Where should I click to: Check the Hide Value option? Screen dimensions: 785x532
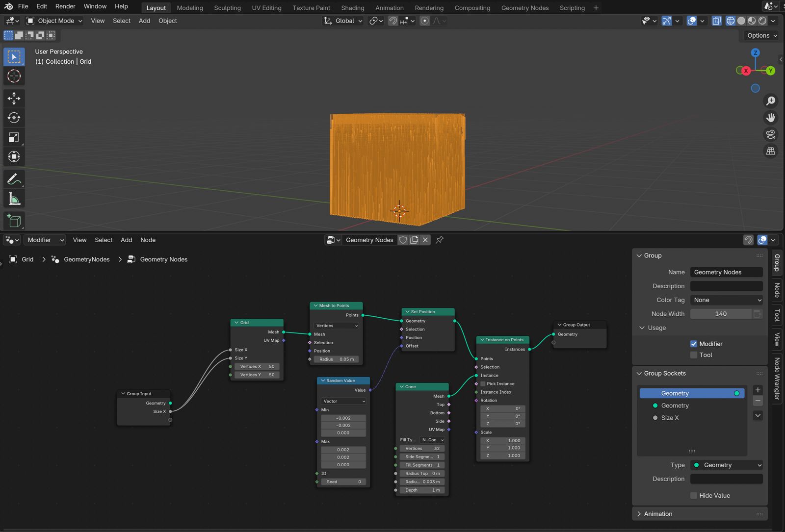point(694,496)
